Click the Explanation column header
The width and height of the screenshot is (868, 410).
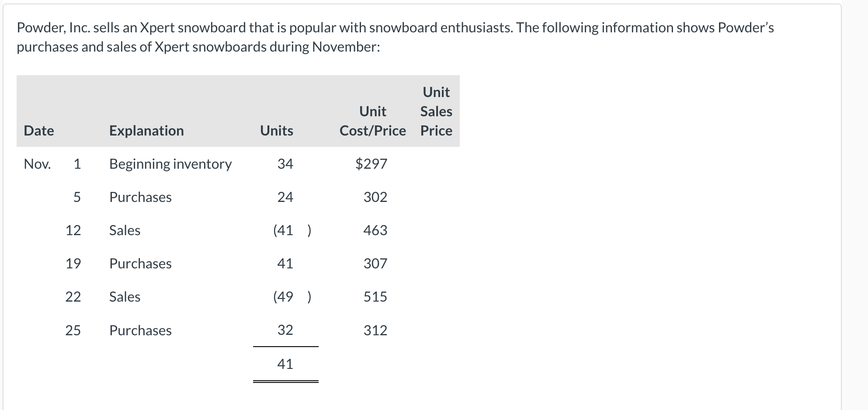pos(146,131)
